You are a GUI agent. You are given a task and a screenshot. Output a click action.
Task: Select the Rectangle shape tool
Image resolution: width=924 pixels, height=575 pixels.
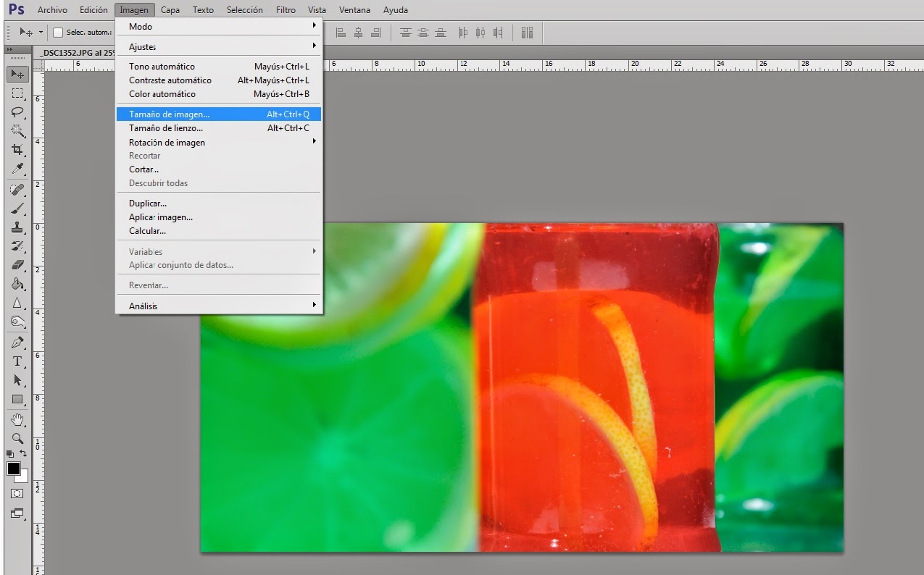pyautogui.click(x=17, y=399)
